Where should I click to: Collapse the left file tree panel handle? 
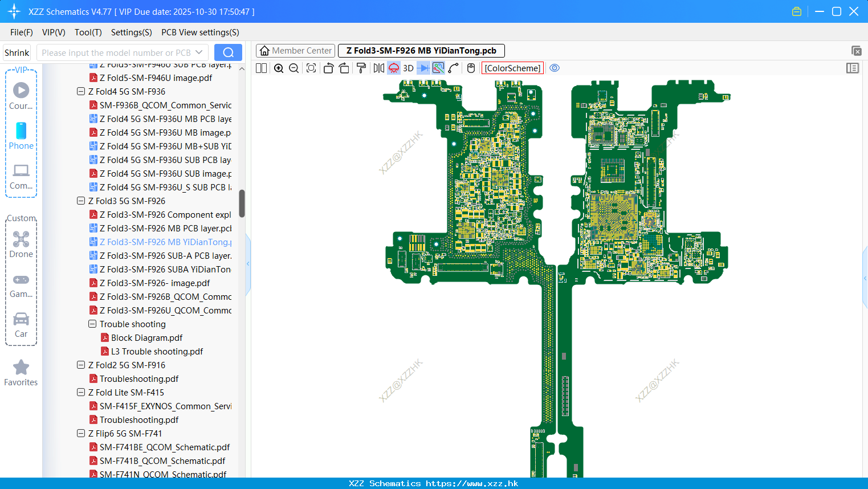point(248,264)
